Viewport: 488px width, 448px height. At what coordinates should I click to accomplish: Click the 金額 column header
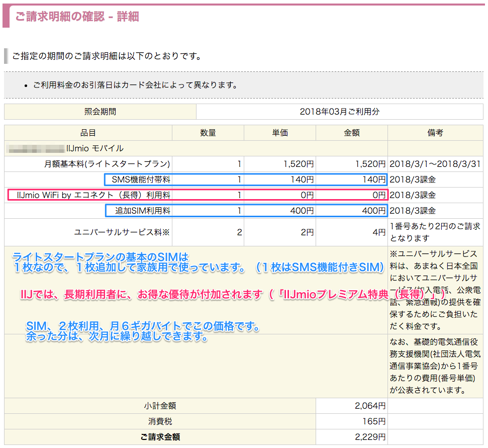coord(351,133)
